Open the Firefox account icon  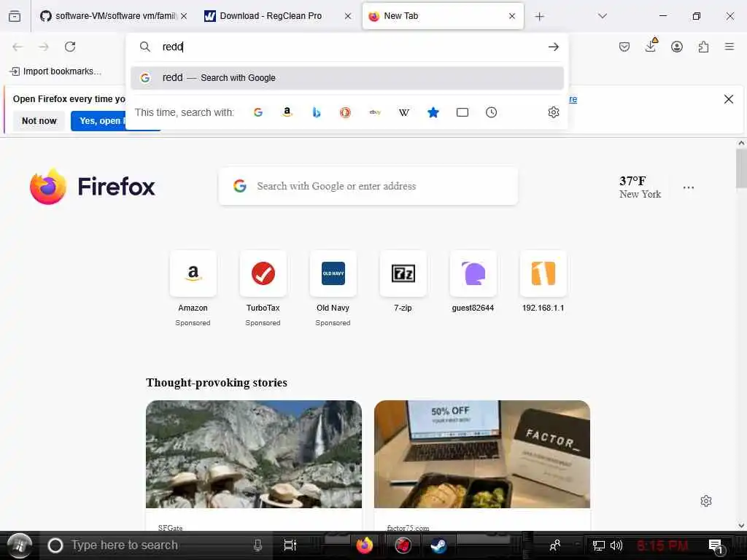point(677,47)
